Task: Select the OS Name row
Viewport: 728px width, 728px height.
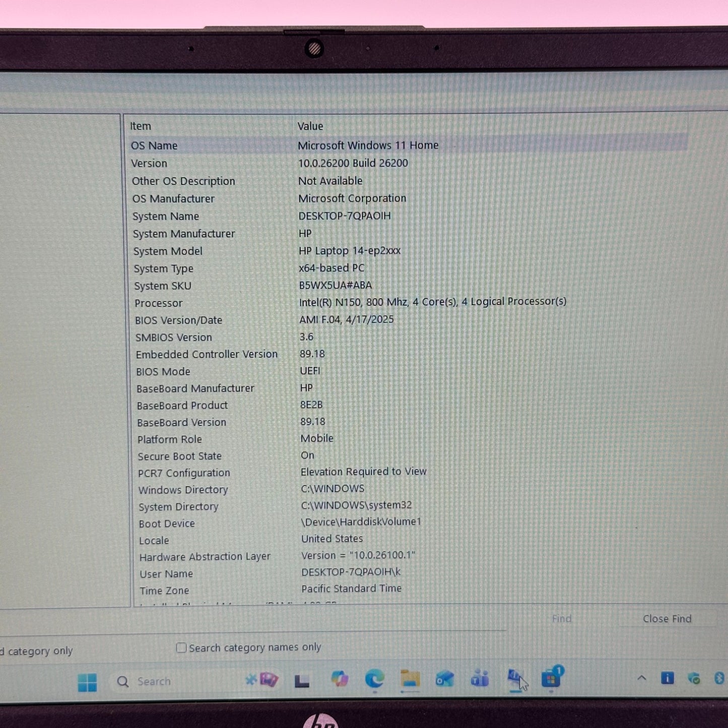Action: (154, 146)
